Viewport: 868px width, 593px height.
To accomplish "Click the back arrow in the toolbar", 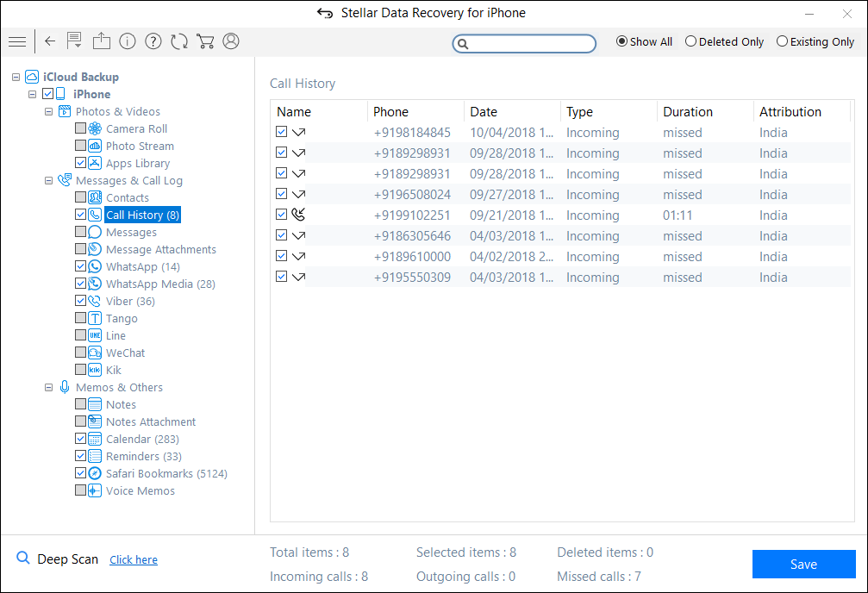I will pos(49,41).
